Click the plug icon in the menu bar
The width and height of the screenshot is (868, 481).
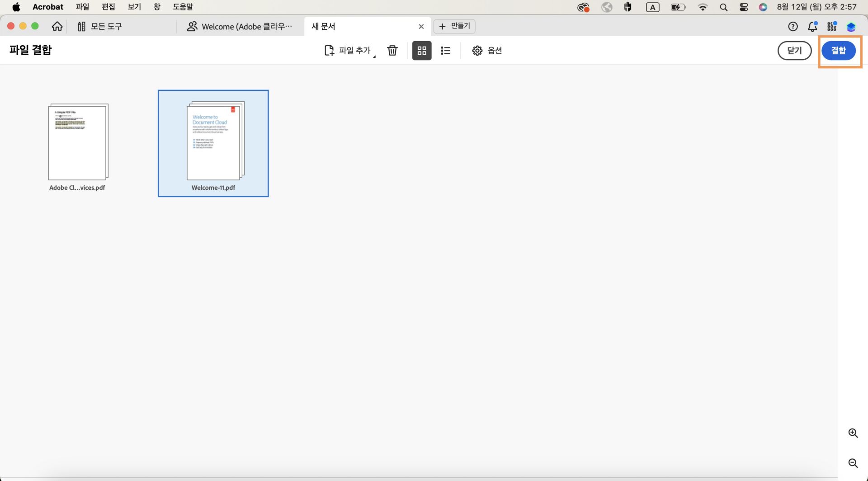tap(627, 7)
